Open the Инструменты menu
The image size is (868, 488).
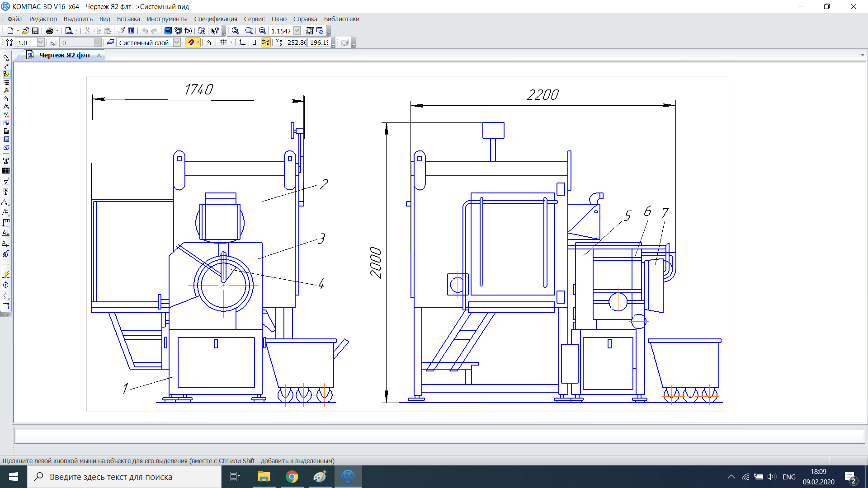tap(167, 19)
